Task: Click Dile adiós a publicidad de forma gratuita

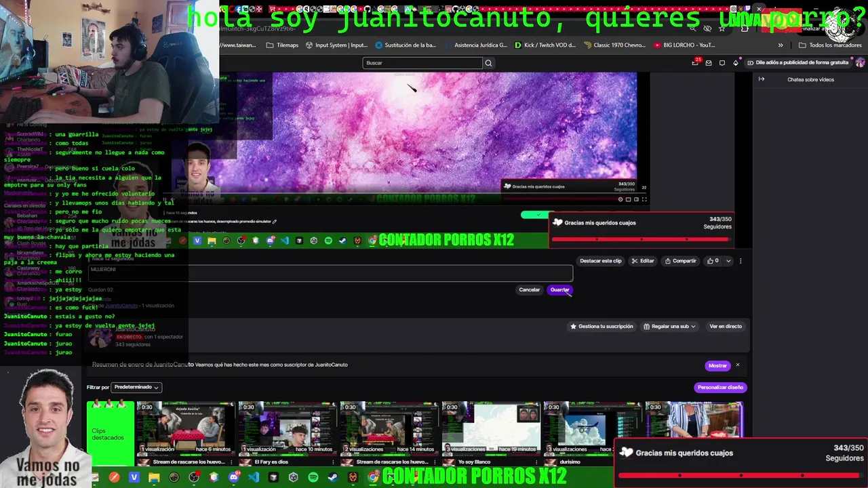Action: tap(797, 62)
